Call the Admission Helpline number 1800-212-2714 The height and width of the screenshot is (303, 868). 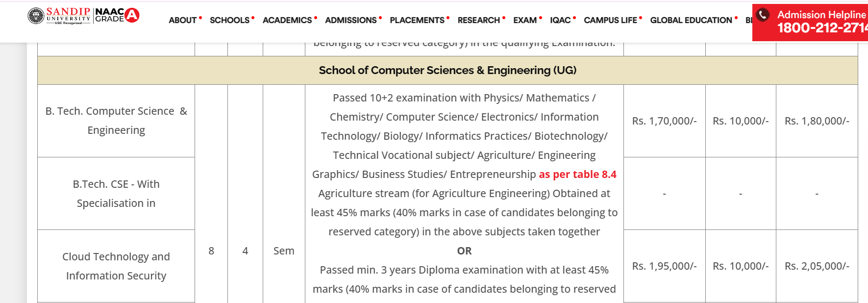(x=822, y=28)
